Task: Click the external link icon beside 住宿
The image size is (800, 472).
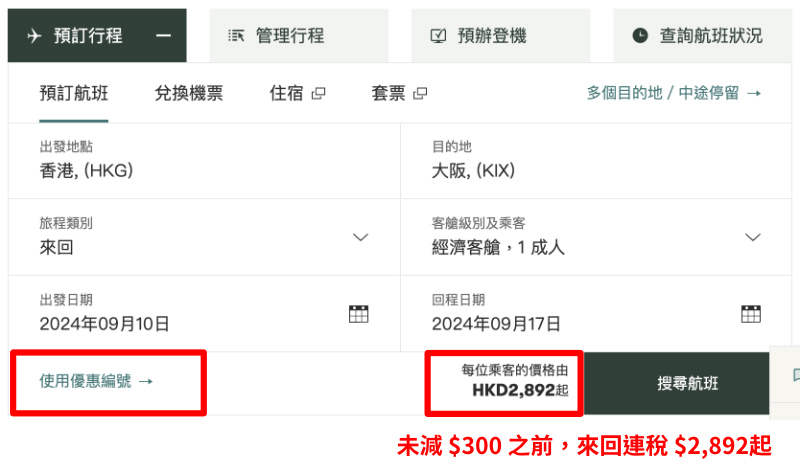Action: tap(318, 93)
